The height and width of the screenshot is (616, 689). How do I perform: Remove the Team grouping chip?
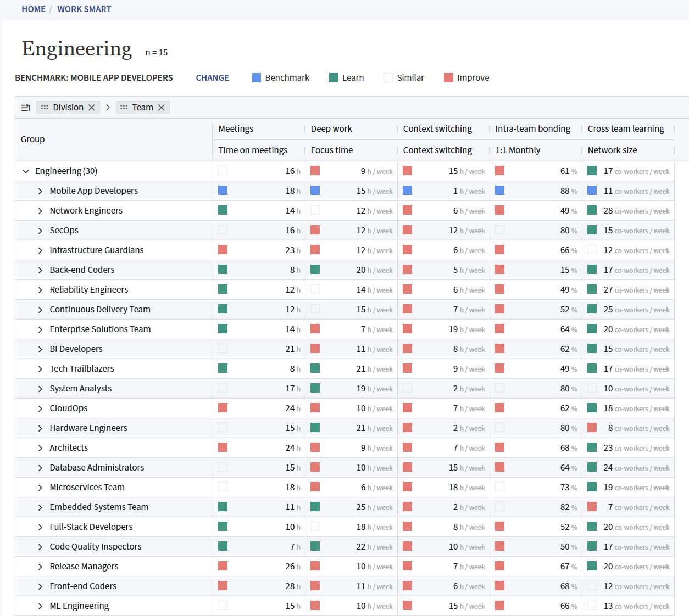click(162, 108)
